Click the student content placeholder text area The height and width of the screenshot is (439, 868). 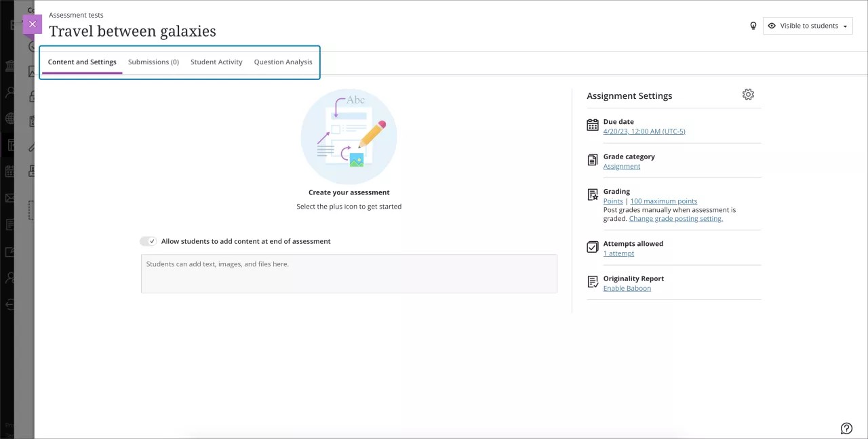[349, 273]
